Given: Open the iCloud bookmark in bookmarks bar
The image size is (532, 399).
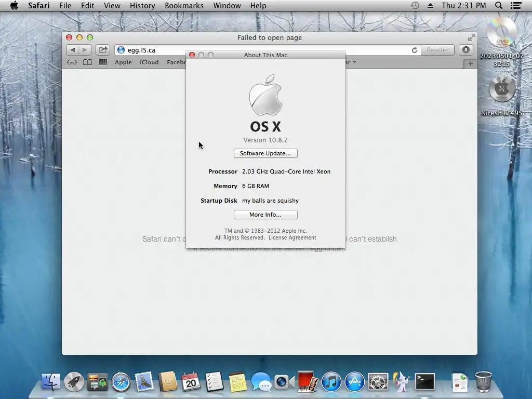Looking at the screenshot, I should tap(149, 62).
